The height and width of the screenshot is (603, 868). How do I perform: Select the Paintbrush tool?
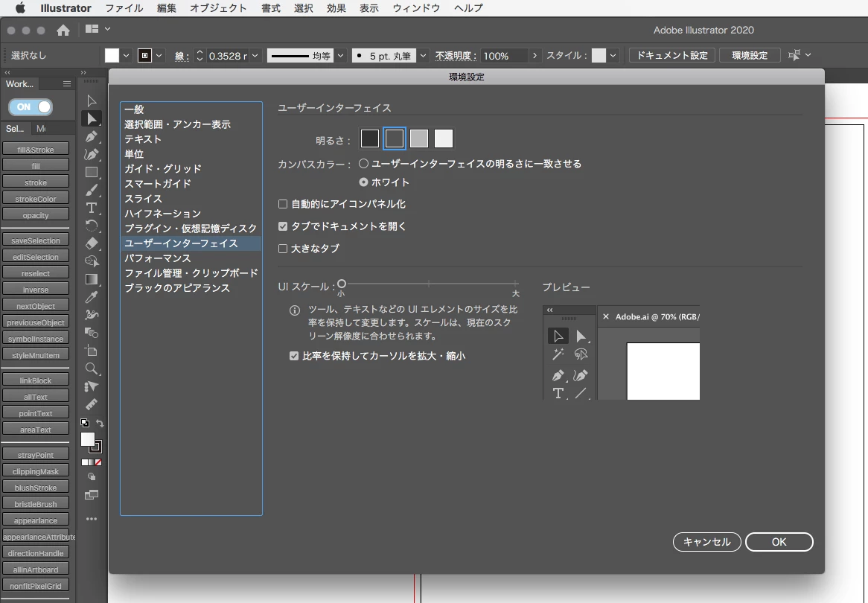pos(92,190)
